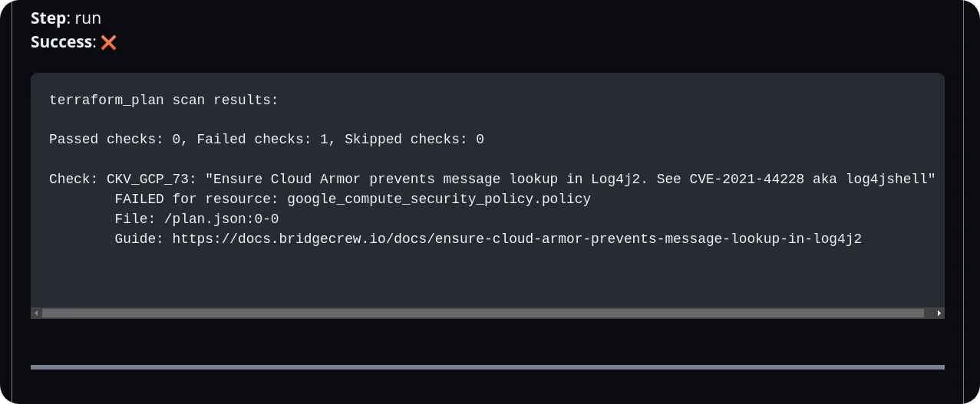The width and height of the screenshot is (980, 404).
Task: Click the google_compute_security_policy.policy resource name
Action: (439, 199)
